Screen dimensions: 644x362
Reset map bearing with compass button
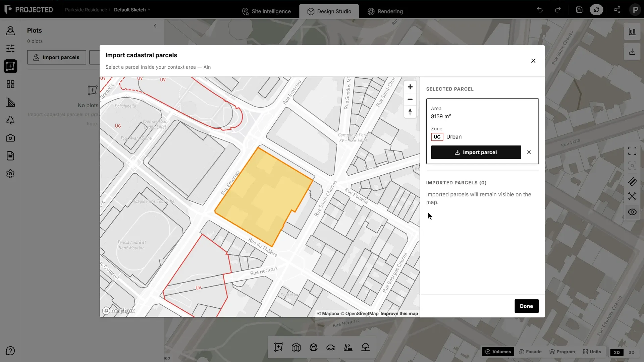click(410, 112)
